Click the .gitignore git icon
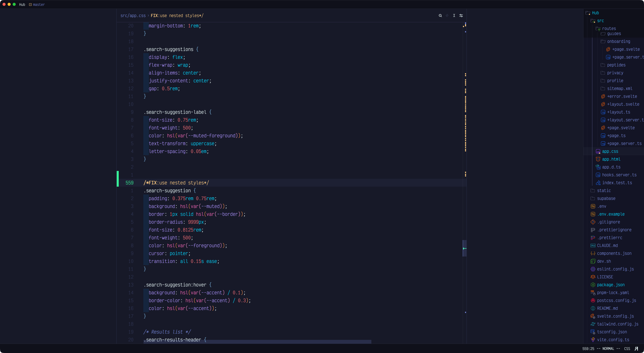644x353 pixels. tap(593, 222)
